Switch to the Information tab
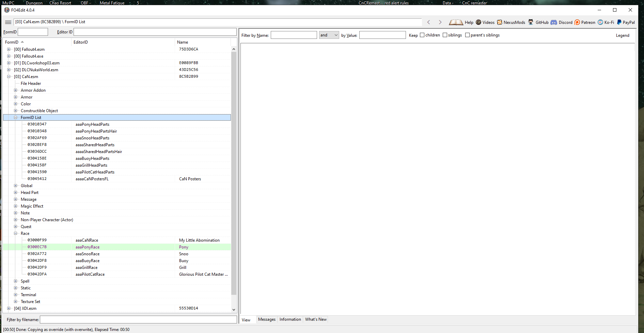The image size is (644, 333). [290, 319]
